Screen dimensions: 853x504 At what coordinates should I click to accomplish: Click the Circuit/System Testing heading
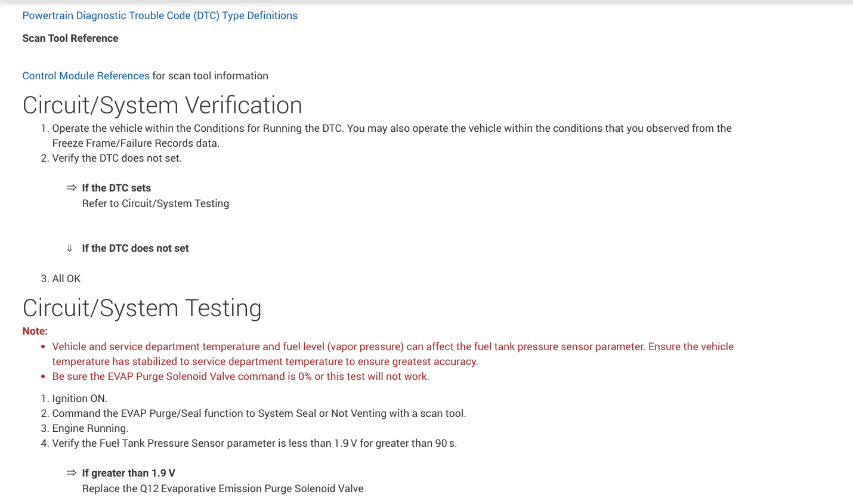[x=142, y=308]
